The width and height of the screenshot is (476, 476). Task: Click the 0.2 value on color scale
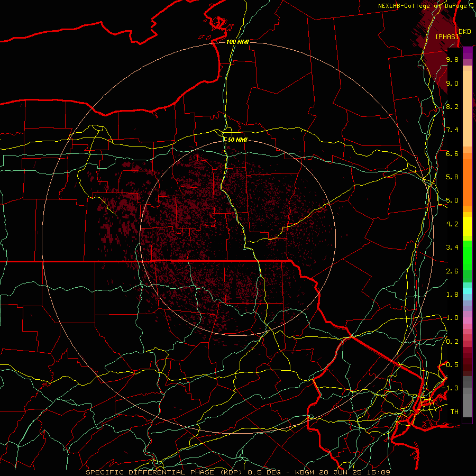(452, 342)
